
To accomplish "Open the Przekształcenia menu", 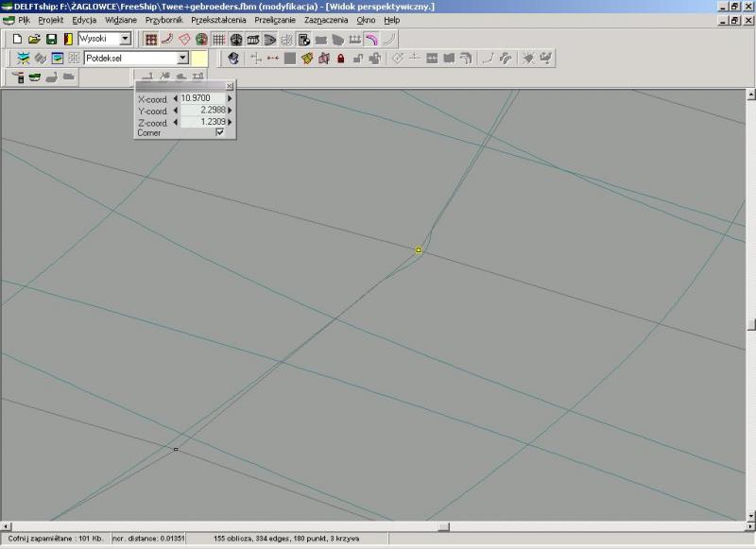I will pyautogui.click(x=217, y=20).
